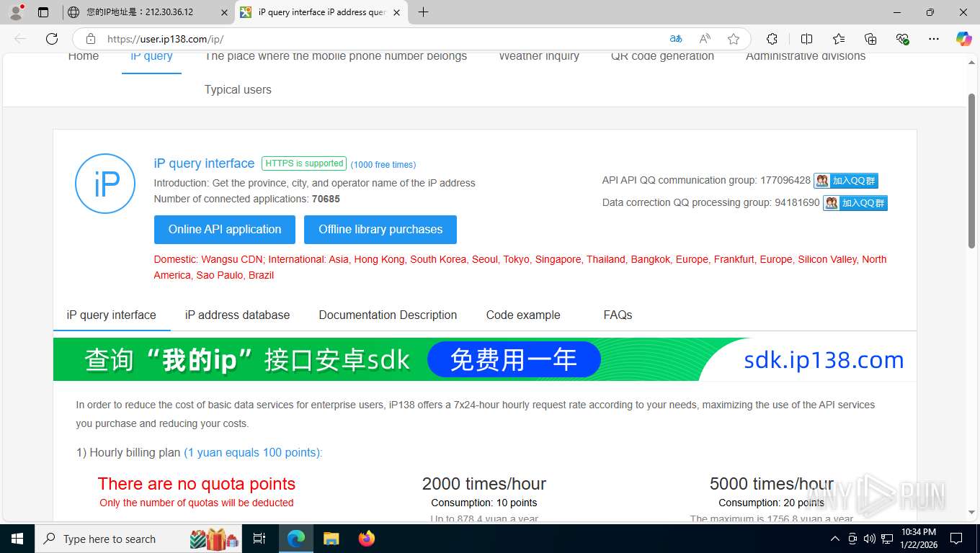Join the API communication QQ group
The width and height of the screenshot is (980, 553).
coord(846,181)
